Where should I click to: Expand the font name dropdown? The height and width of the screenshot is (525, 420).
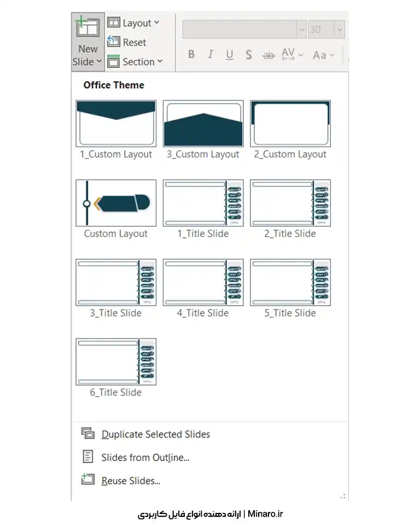301,29
